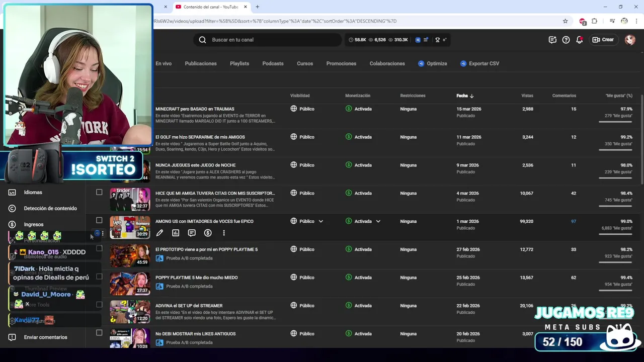
Task: Select checkbox for AMONG US video
Action: (99, 220)
